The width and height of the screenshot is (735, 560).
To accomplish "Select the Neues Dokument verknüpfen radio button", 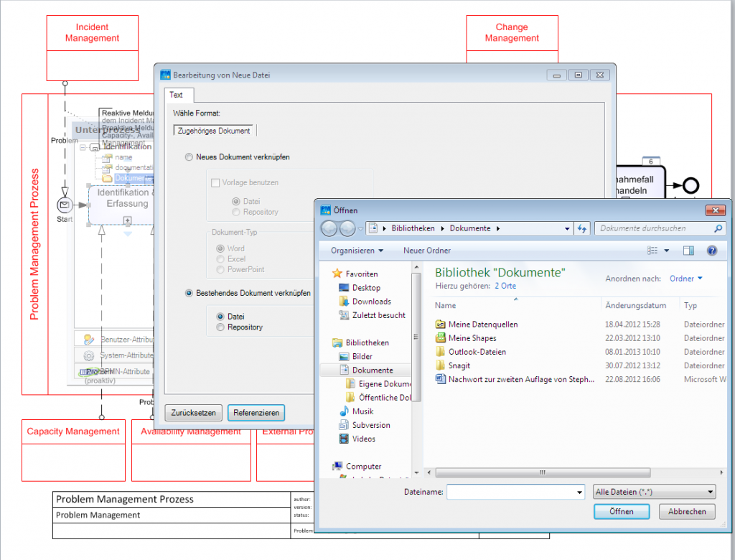I will 189,157.
